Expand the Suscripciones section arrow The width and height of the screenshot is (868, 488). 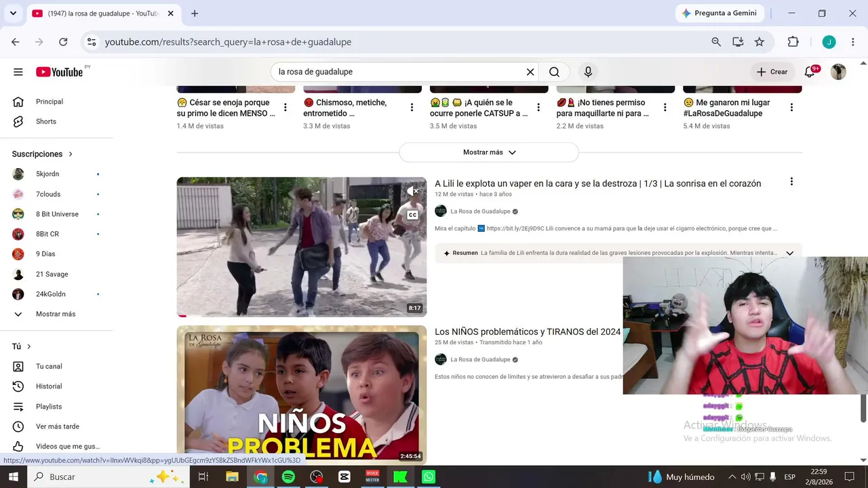70,154
